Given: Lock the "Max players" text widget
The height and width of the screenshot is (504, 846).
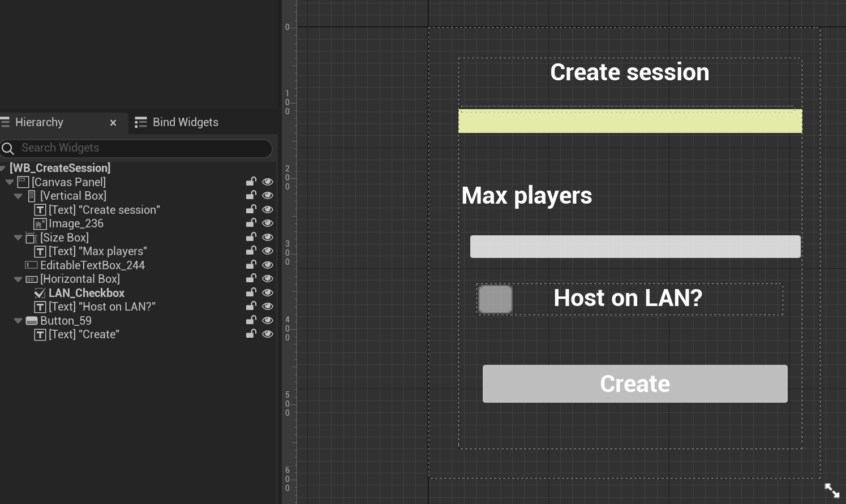Looking at the screenshot, I should [251, 251].
